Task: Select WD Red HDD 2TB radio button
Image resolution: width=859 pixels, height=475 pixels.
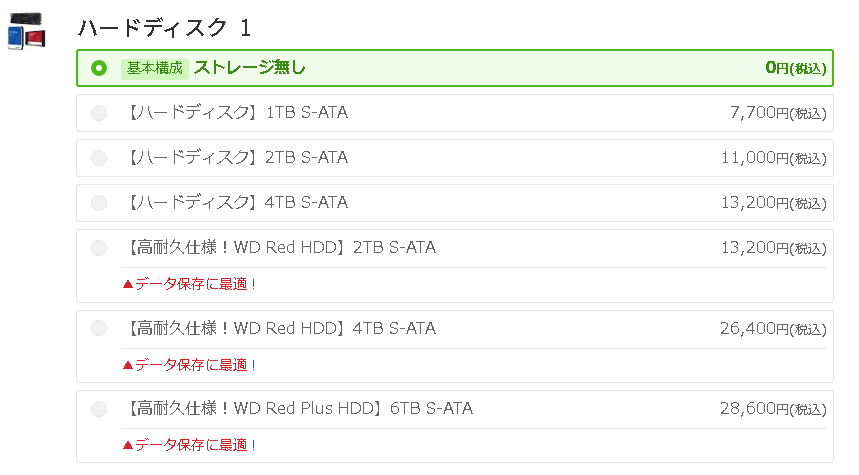Action: tap(99, 248)
